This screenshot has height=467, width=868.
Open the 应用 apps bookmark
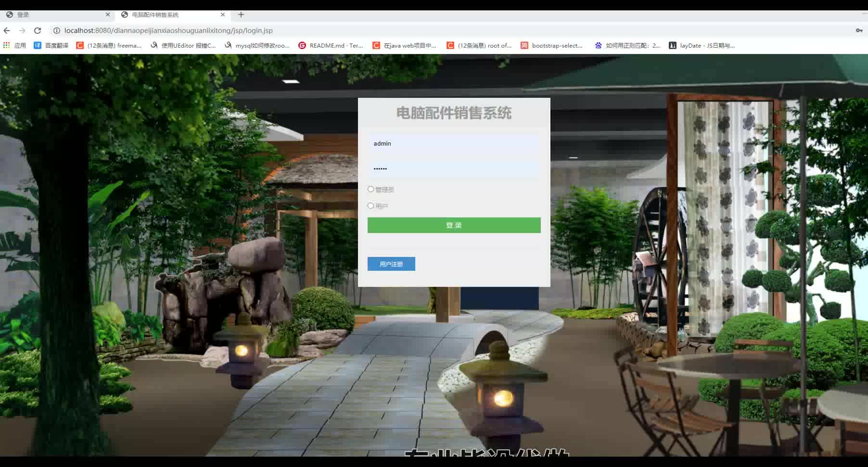pyautogui.click(x=14, y=45)
